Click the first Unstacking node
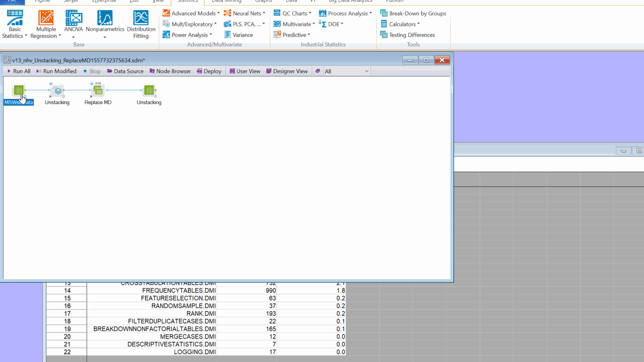The height and width of the screenshot is (362, 644). pos(57,91)
